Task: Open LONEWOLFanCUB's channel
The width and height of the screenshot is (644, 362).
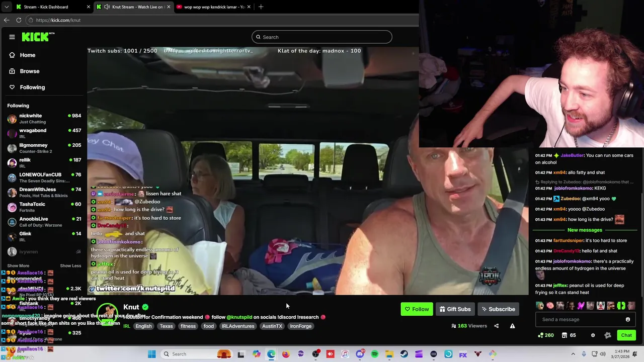Action: click(x=44, y=177)
